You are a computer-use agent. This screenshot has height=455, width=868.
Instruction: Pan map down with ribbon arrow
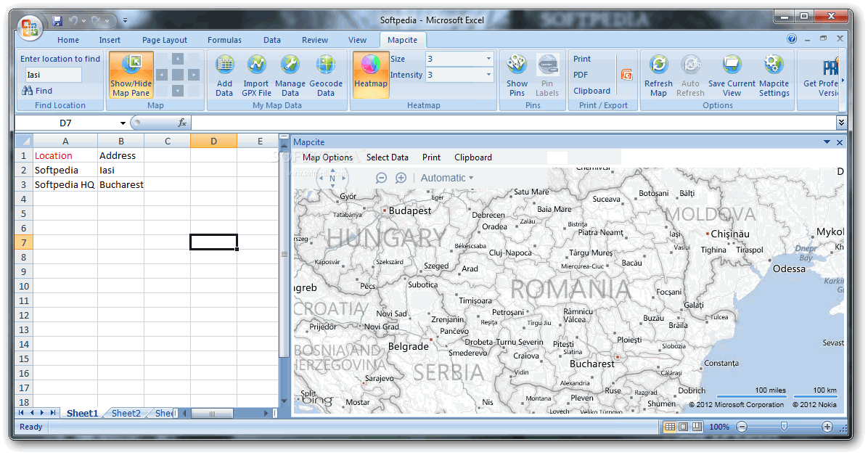tap(177, 90)
